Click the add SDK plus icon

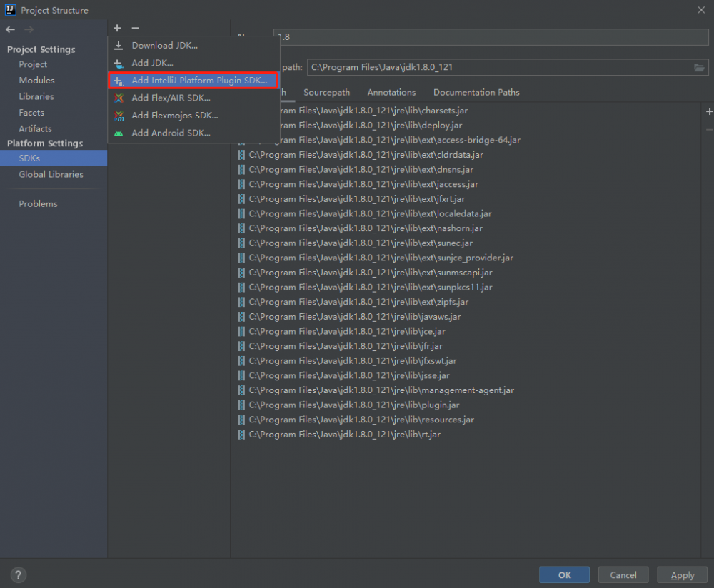click(x=116, y=28)
